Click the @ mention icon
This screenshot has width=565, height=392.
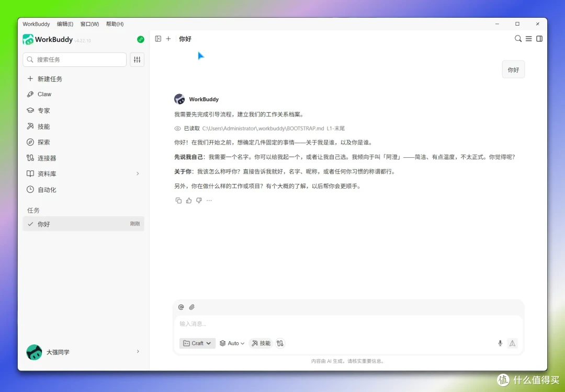pyautogui.click(x=181, y=307)
